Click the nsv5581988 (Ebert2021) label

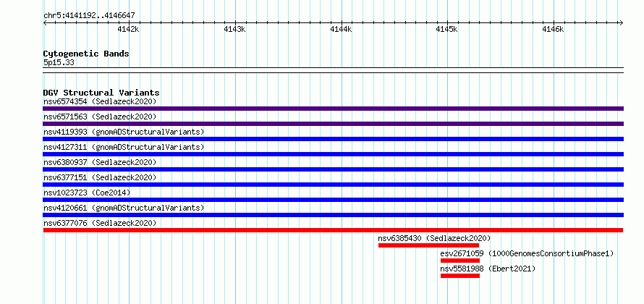(488, 269)
